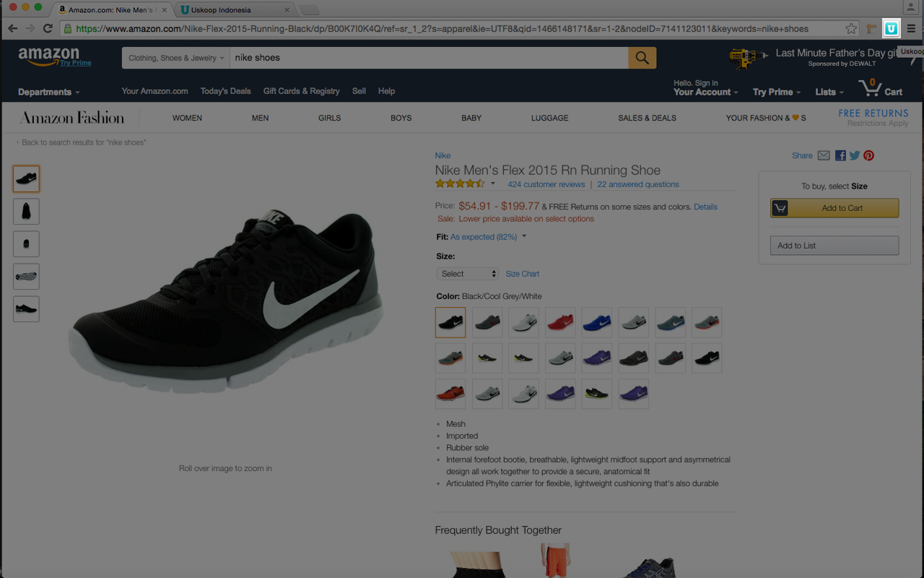Switch to the Amazon.com Nike Men's tab
This screenshot has height=578, width=924.
110,10
